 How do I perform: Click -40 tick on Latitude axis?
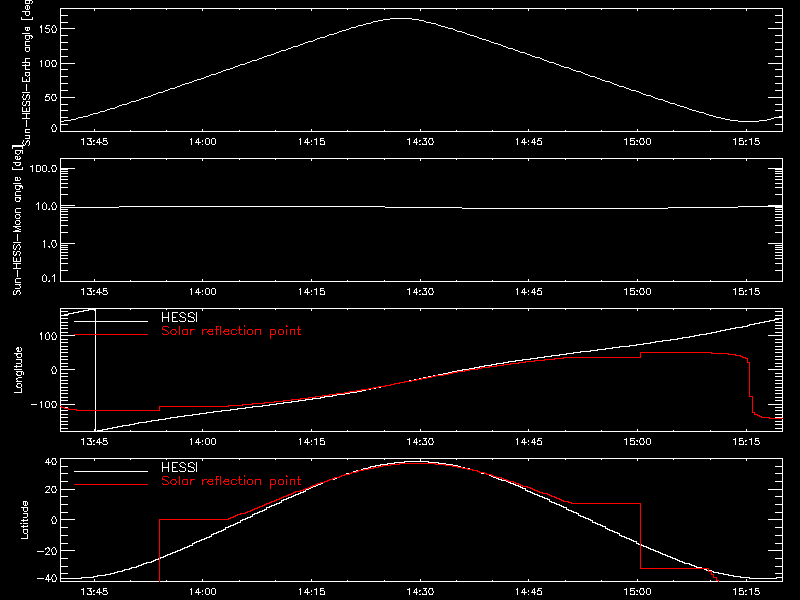click(x=47, y=579)
